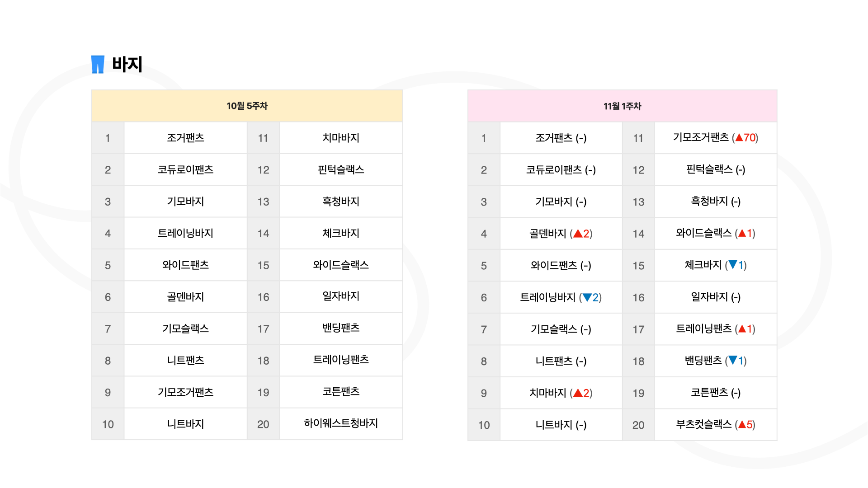
Task: Select the 11월 1주차 header
Action: pyautogui.click(x=622, y=106)
